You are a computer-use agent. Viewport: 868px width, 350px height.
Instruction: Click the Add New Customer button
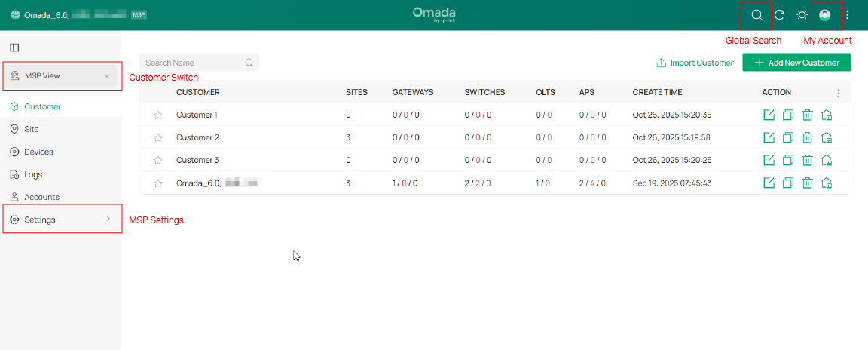[x=796, y=63]
